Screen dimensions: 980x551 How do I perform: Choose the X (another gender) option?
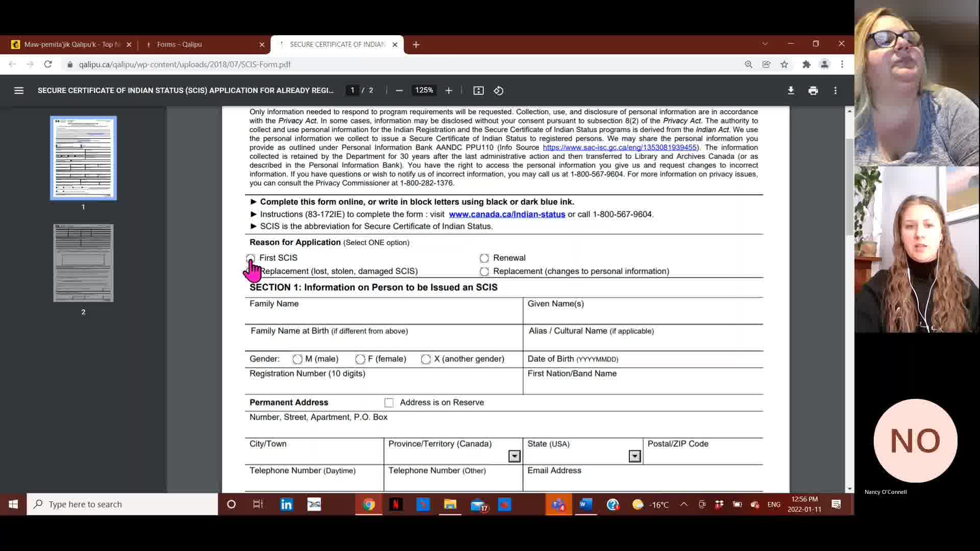coord(426,359)
